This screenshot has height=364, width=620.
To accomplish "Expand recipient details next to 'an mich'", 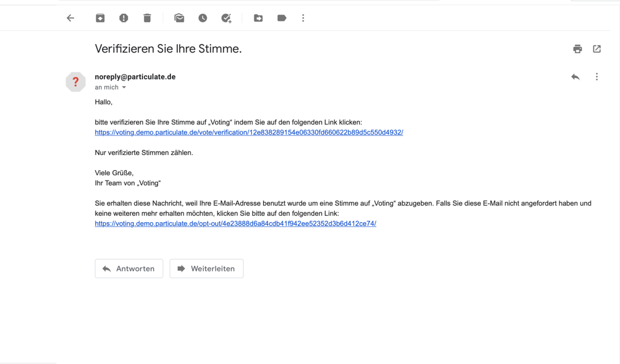I will [x=124, y=87].
